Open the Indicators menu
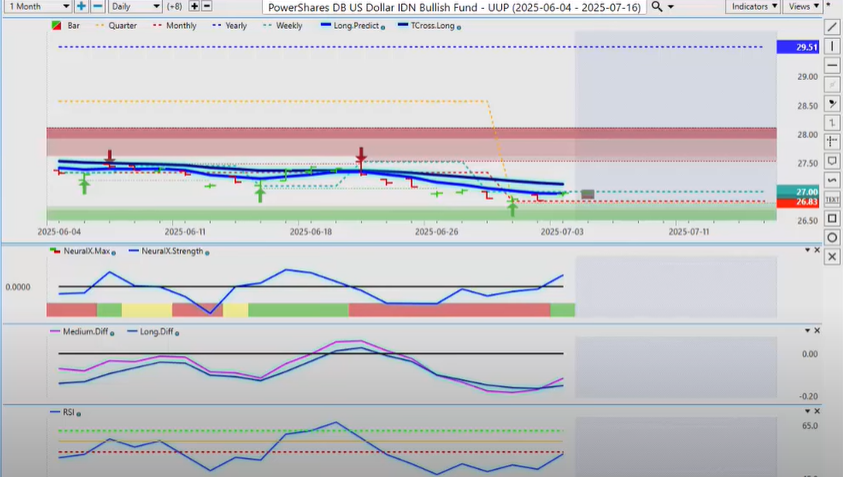 tap(753, 7)
